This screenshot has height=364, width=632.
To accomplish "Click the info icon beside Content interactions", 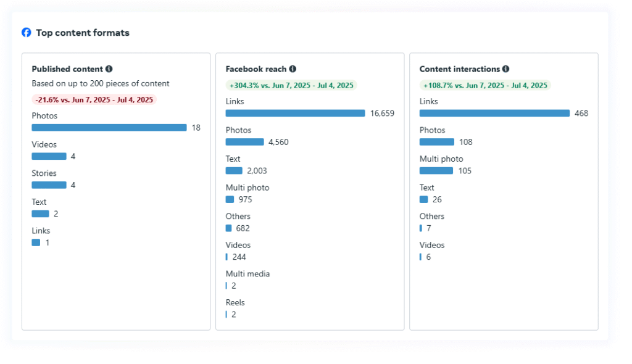I will click(505, 69).
